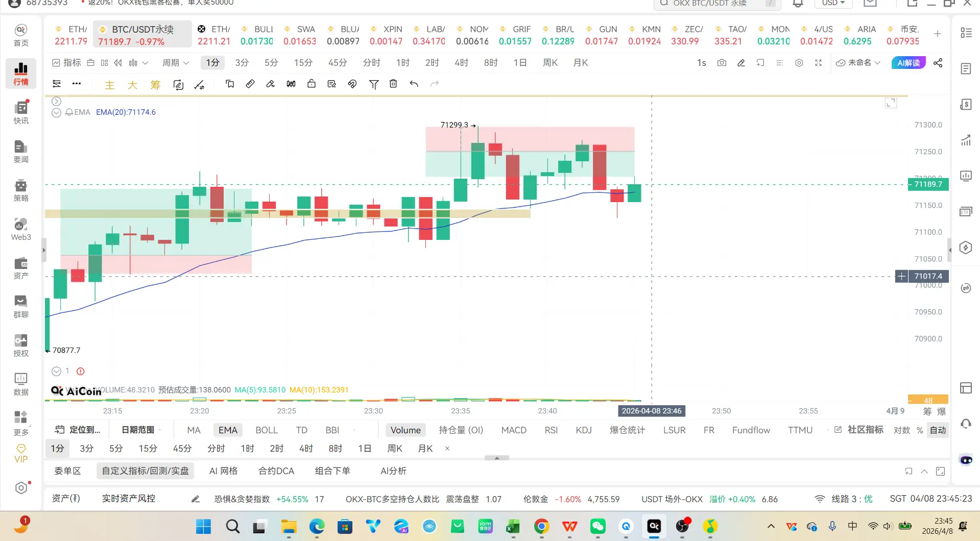Open the funnel filter tool

[374, 84]
